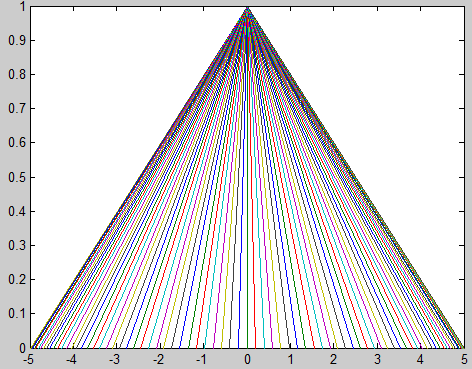
Task: Click the x-axis tick label 1
Action: 291,360
